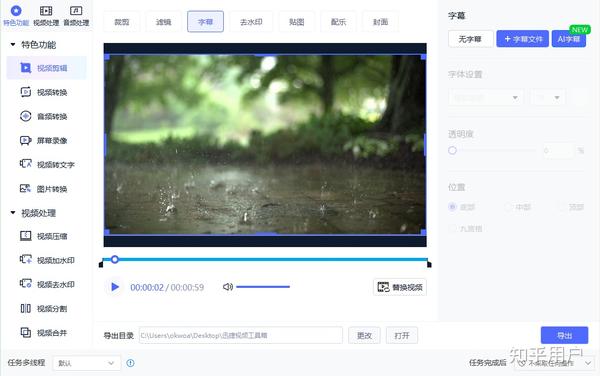Open 视频分割 tool icon in the sidebar

click(26, 308)
